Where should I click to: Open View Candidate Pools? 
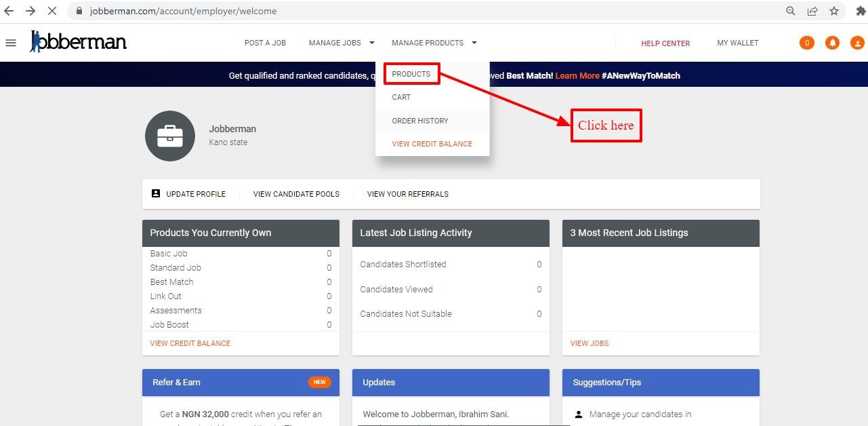click(x=296, y=194)
